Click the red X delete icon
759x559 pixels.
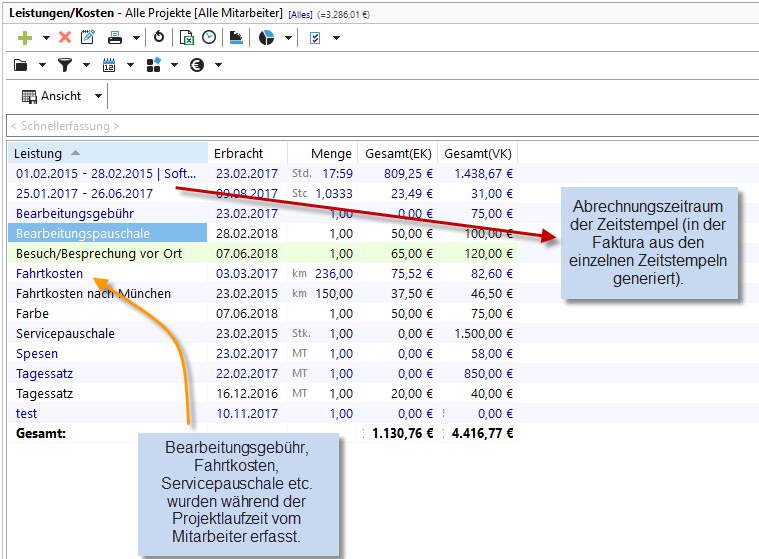coord(65,37)
